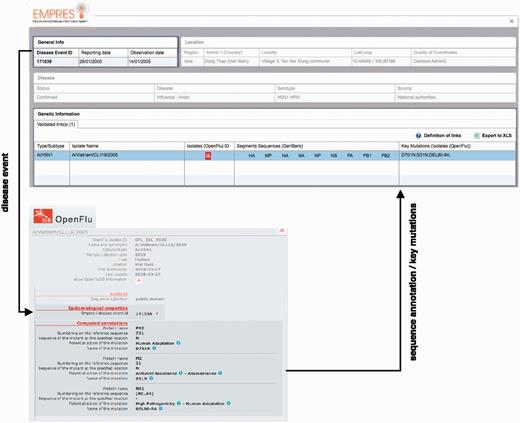Click the Definition of links help icon
The height and width of the screenshot is (423, 520).
click(x=419, y=136)
